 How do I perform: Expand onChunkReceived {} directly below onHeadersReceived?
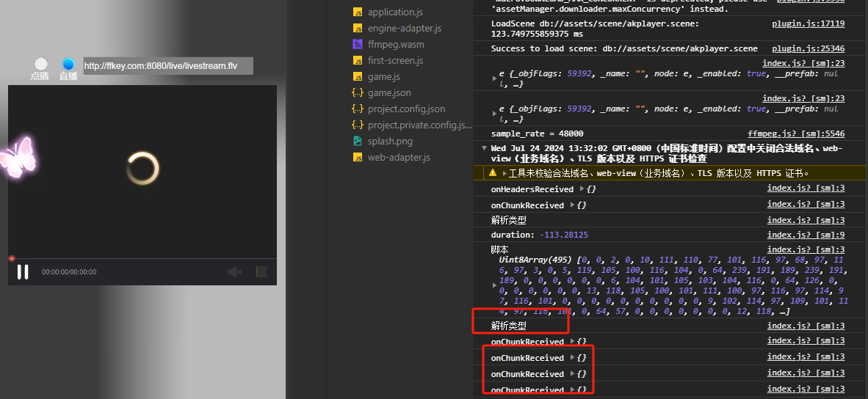[x=572, y=205]
